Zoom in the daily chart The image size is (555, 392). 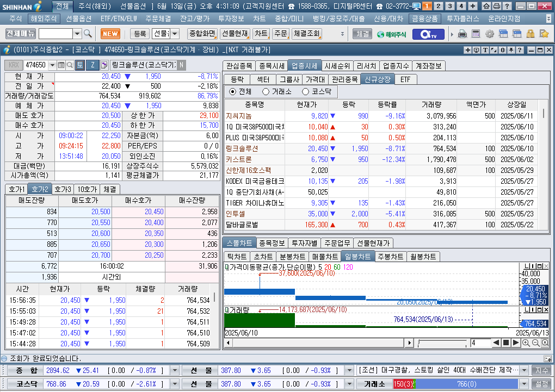point(526,343)
